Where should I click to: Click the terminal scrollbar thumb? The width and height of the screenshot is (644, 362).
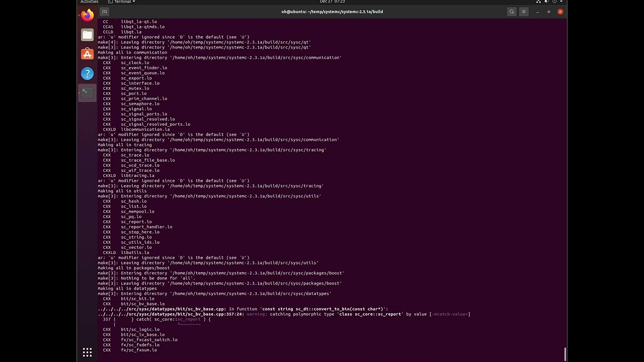(x=565, y=354)
